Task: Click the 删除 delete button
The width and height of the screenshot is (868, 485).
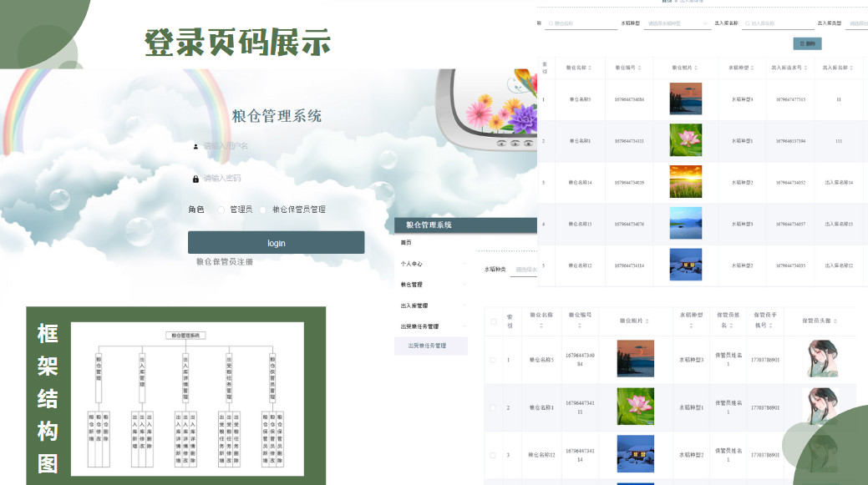Action: click(x=807, y=43)
